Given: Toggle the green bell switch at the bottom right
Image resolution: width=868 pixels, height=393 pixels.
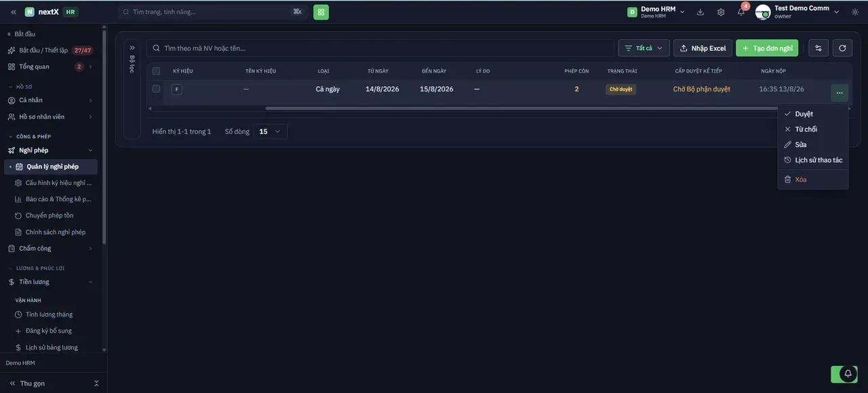Looking at the screenshot, I should [x=844, y=373].
